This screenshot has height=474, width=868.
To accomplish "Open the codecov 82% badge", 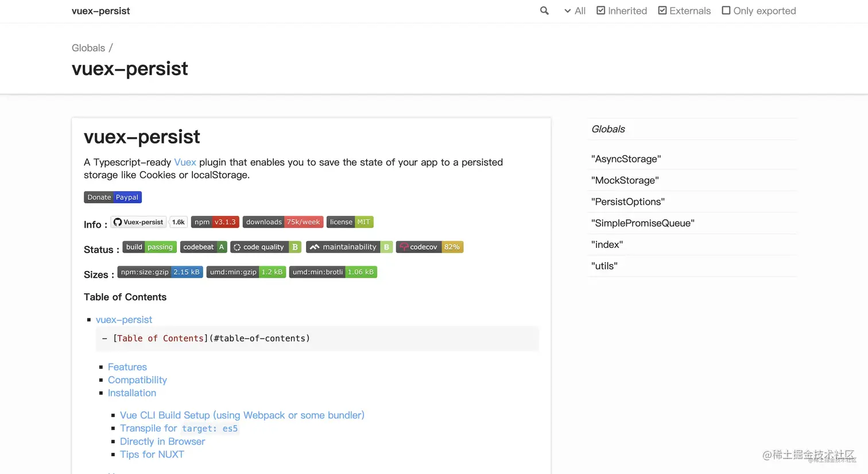I will click(x=429, y=247).
